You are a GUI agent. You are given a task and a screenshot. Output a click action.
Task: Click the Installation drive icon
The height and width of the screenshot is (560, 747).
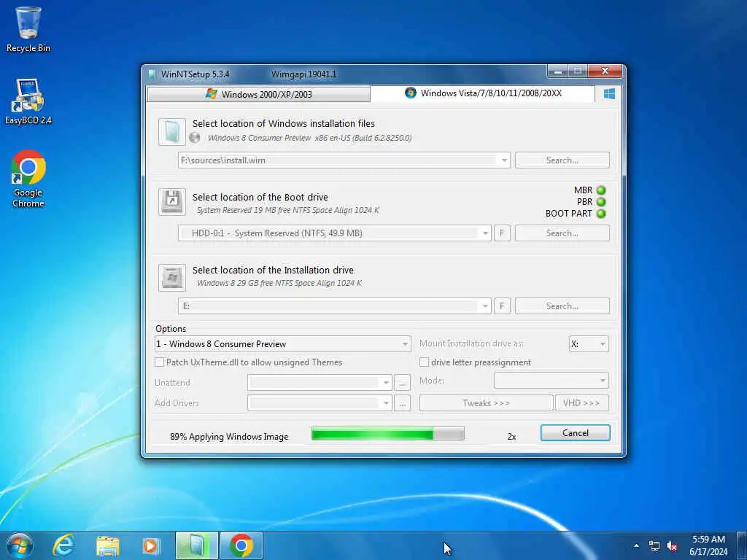(x=172, y=278)
